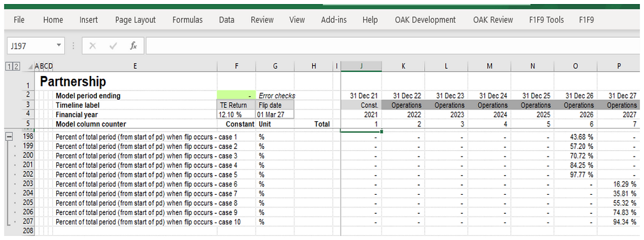This screenshot has width=644, height=240.
Task: Click the green-filled cell F2
Action: pyautogui.click(x=236, y=96)
